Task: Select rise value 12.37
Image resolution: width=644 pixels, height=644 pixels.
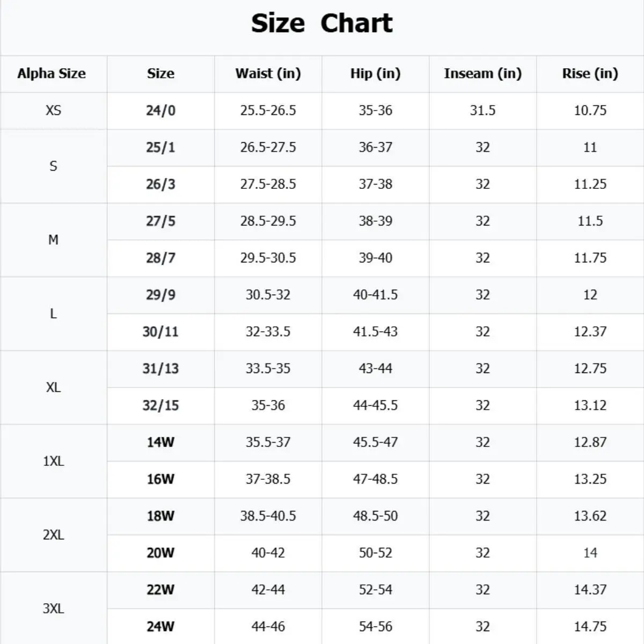Action: [x=590, y=332]
